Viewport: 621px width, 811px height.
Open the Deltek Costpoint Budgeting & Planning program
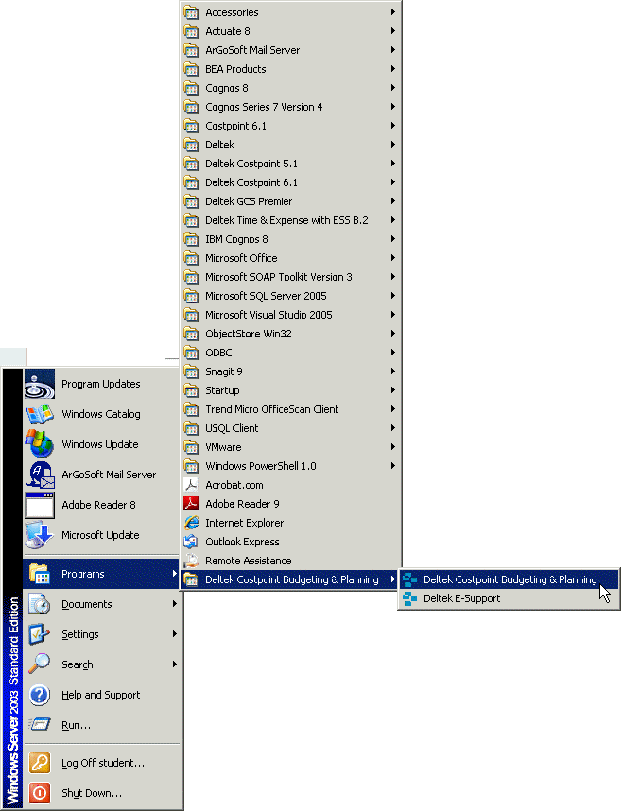click(509, 579)
